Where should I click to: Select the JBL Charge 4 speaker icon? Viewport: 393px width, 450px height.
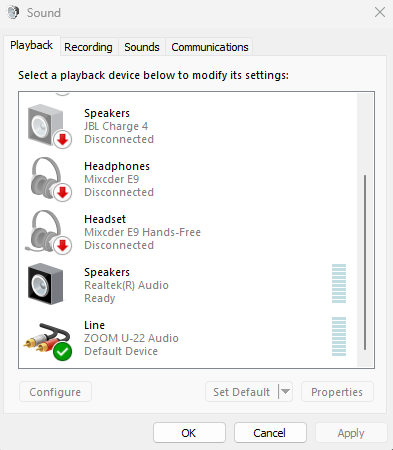point(49,126)
